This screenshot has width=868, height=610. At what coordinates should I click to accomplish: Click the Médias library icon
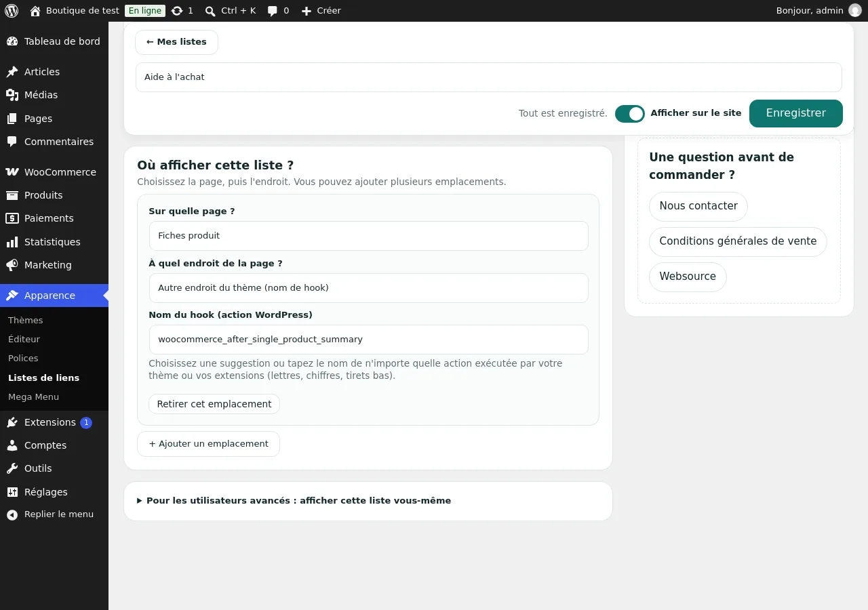[x=12, y=95]
